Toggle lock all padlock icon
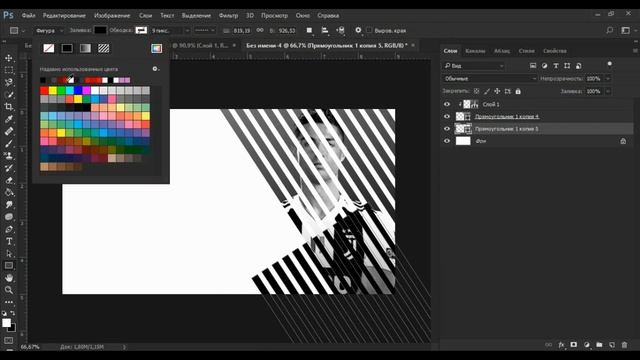The image size is (640, 360). (x=518, y=91)
